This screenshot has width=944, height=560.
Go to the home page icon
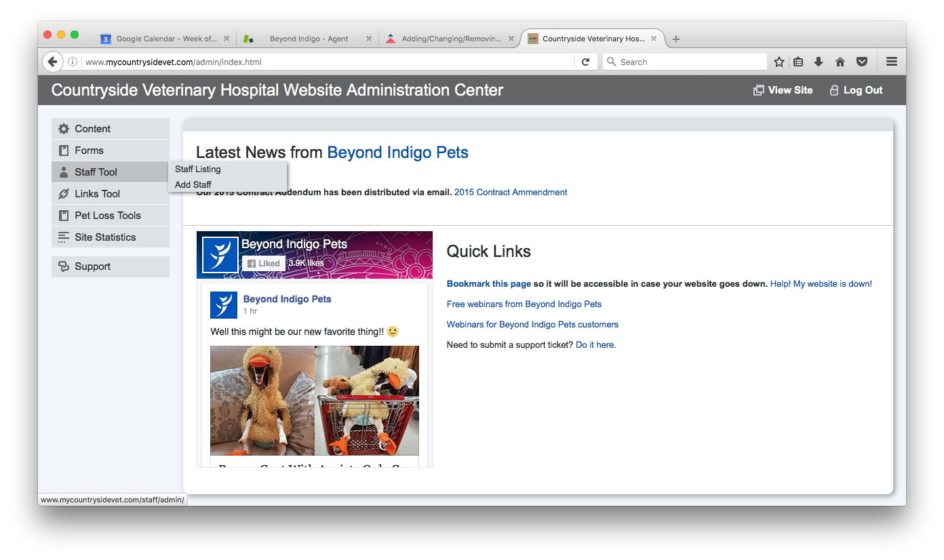click(x=840, y=62)
